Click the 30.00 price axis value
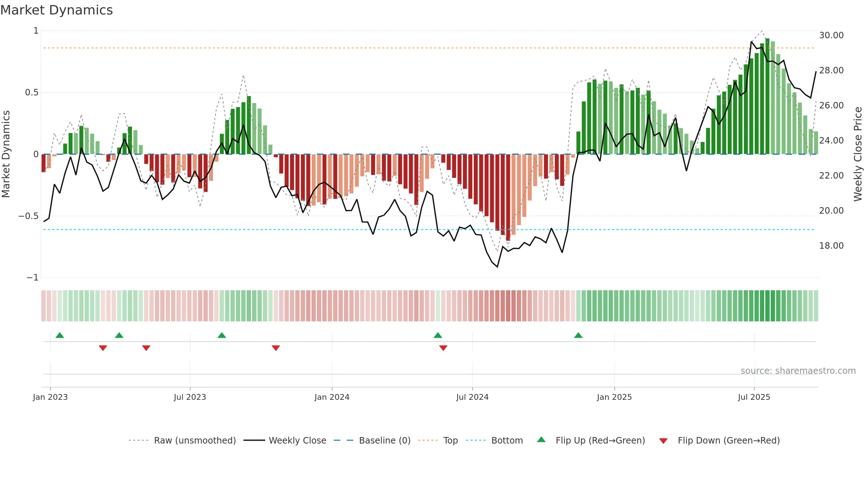Screen dimensions: 868x488 point(831,35)
